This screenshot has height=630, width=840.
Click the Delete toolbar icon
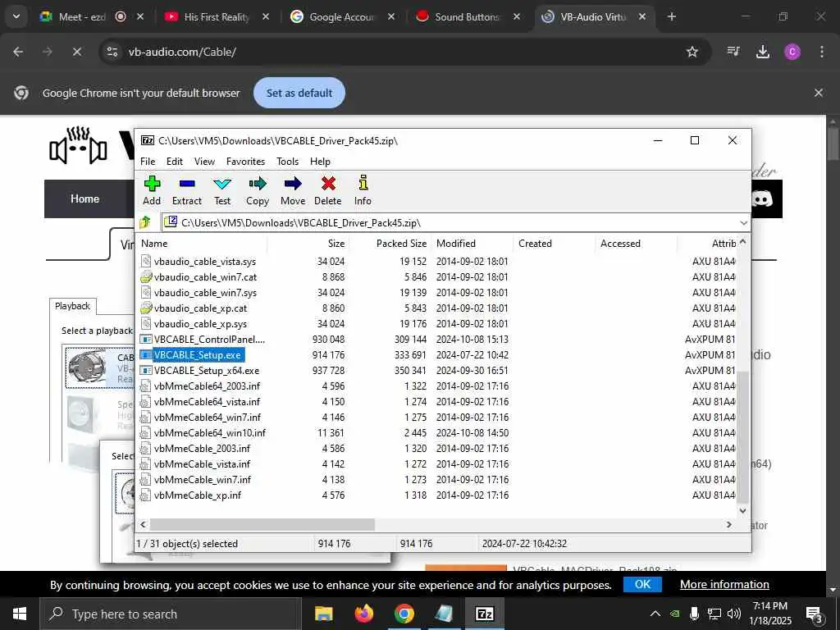(328, 184)
